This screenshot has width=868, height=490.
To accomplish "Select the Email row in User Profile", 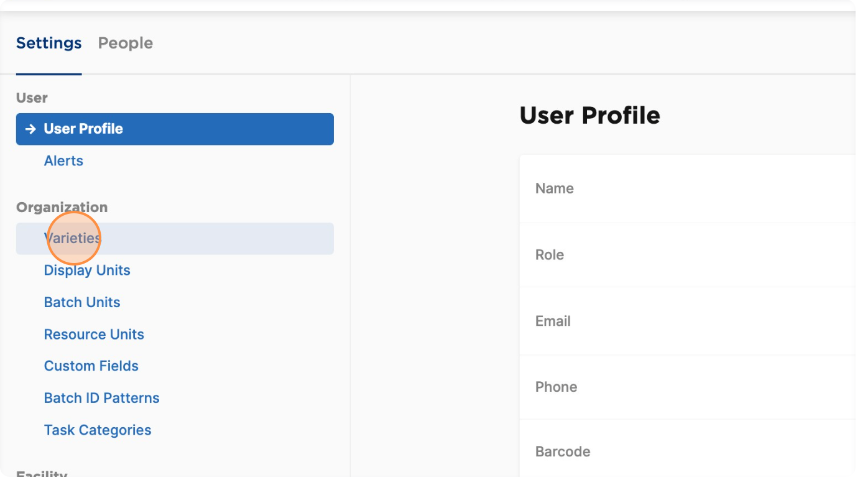I will [x=687, y=321].
